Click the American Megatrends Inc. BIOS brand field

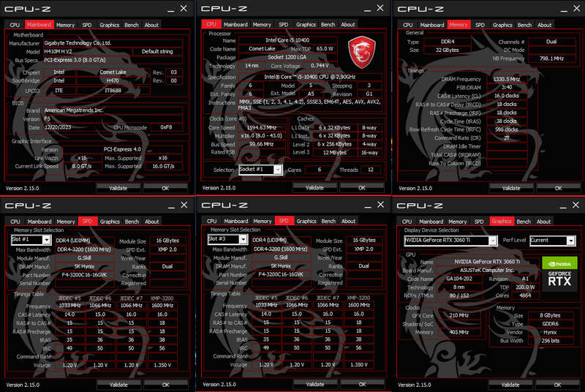pyautogui.click(x=113, y=110)
